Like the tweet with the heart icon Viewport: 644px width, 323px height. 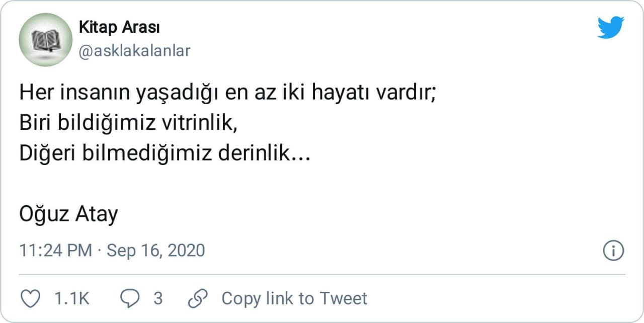coord(30,298)
